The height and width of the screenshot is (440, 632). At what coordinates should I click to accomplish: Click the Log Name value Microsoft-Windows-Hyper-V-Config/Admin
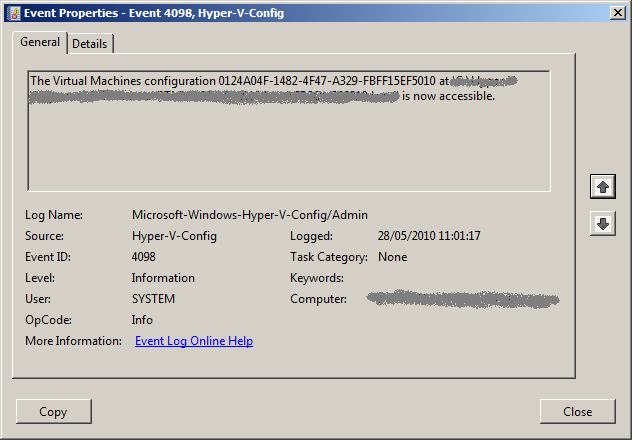(250, 215)
